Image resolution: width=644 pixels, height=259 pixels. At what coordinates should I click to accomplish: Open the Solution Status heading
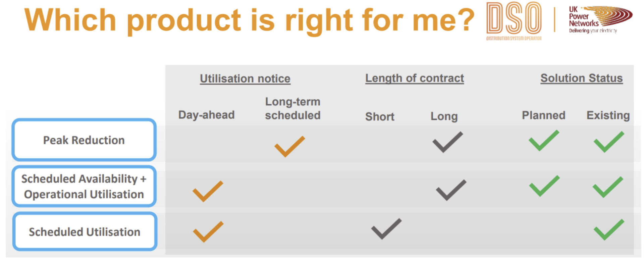[x=582, y=79]
